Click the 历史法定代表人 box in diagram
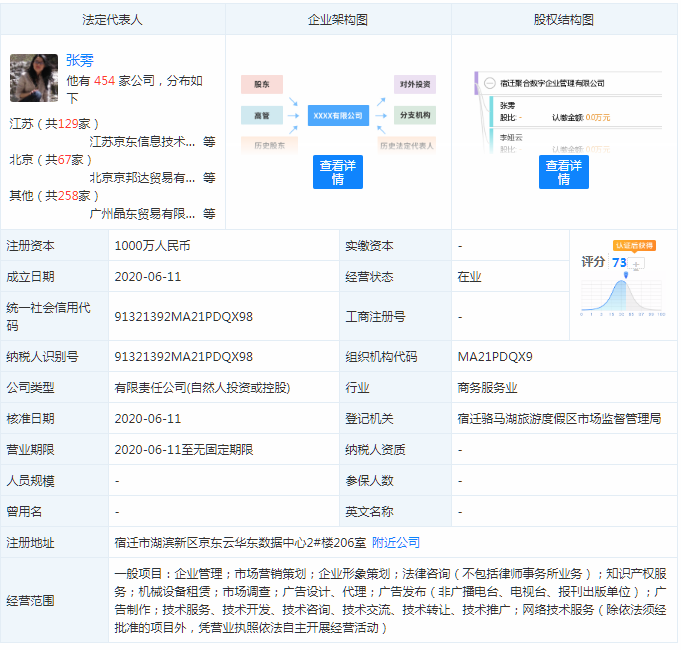The image size is (681, 650). coord(407,145)
